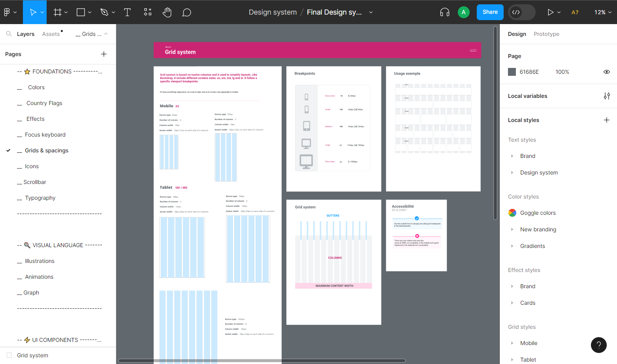
Task: Expand the New branding color styles
Action: [512, 229]
